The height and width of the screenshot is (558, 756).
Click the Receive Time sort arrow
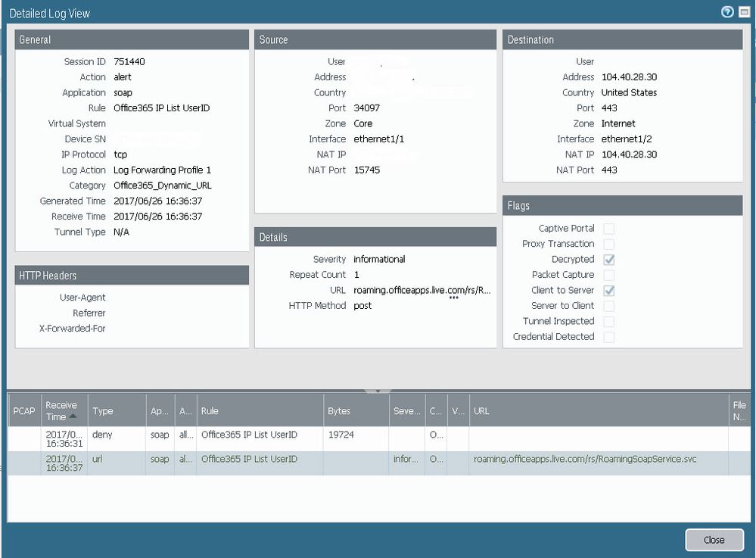pos(73,416)
